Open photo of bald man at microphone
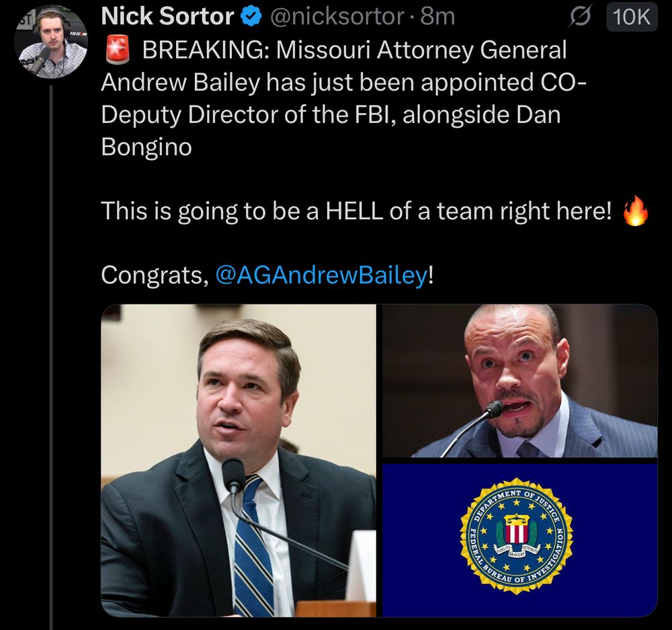Viewport: 672px width, 630px height. pos(519,381)
